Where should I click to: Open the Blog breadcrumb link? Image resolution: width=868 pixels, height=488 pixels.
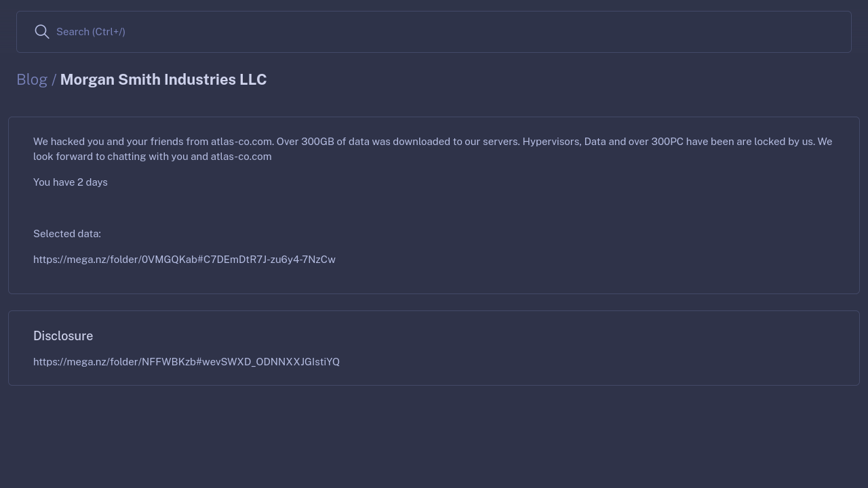(x=32, y=79)
